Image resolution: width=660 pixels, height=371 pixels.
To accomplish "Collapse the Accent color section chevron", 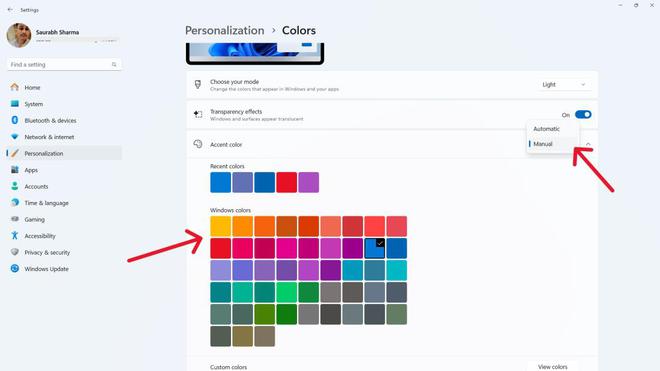I will 588,144.
